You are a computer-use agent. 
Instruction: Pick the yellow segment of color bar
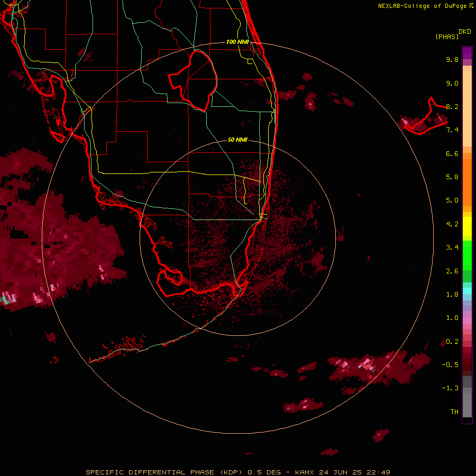click(x=467, y=226)
